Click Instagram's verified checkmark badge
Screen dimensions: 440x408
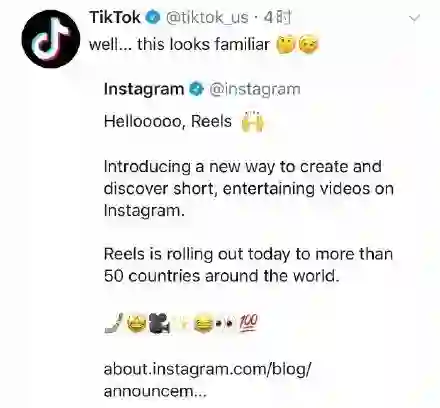click(197, 89)
